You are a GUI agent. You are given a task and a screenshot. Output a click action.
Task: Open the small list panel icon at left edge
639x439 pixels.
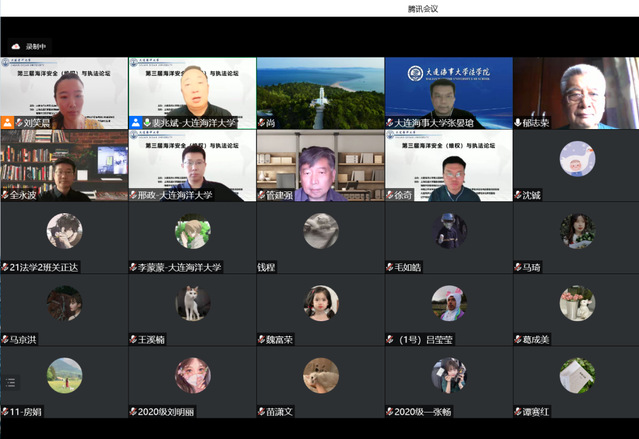coord(11,382)
